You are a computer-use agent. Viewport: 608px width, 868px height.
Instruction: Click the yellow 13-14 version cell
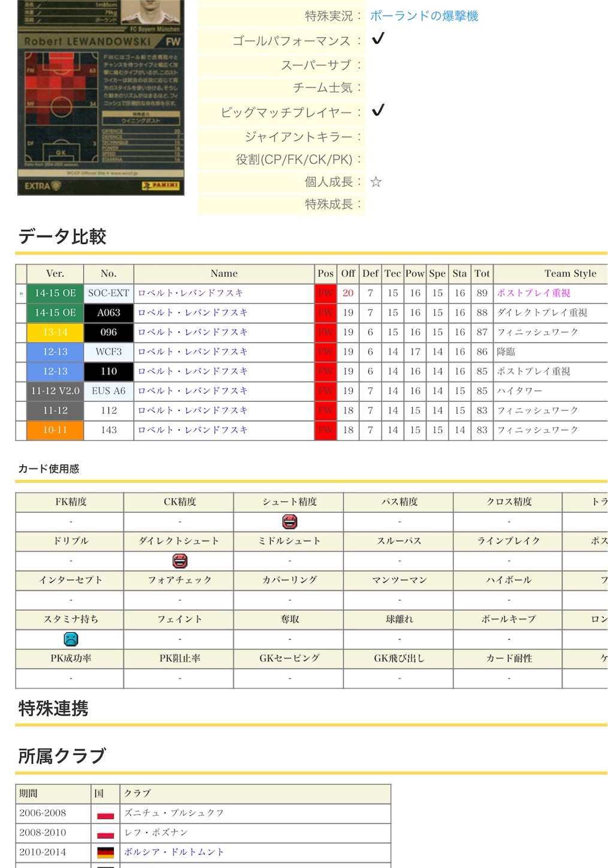[x=55, y=332]
